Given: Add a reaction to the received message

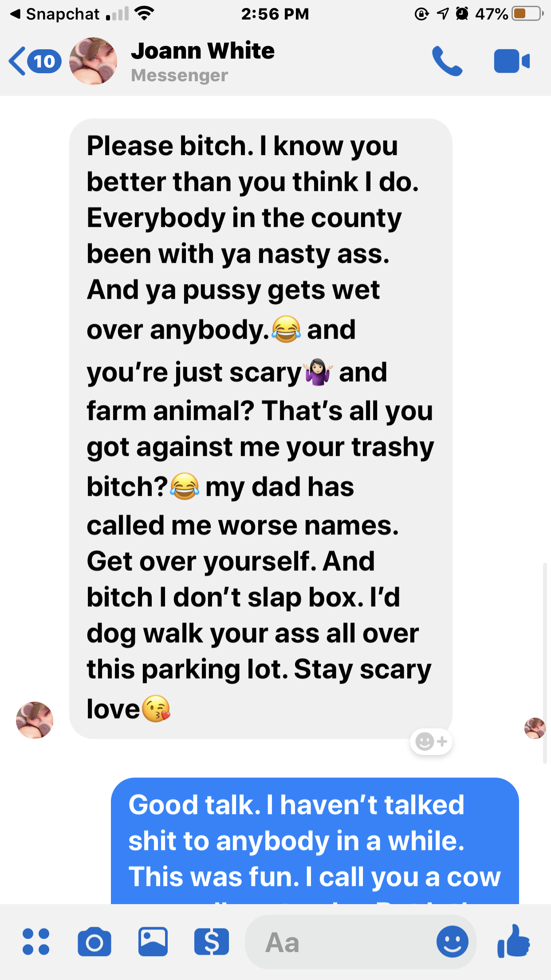Looking at the screenshot, I should point(431,742).
